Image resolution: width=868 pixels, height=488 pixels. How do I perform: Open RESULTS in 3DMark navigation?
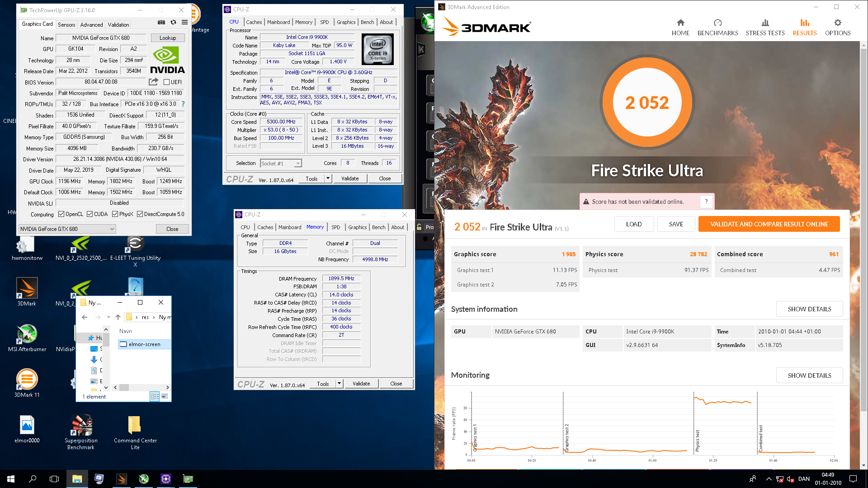tap(805, 28)
